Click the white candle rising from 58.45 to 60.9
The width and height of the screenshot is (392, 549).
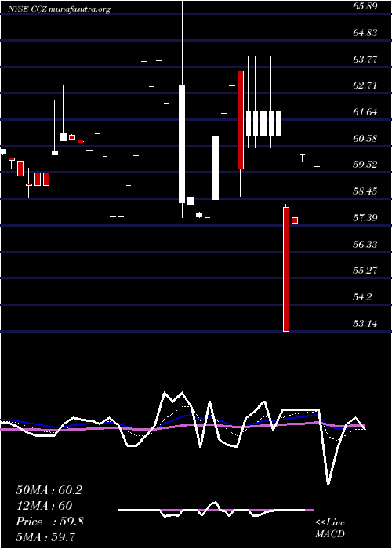pos(216,168)
